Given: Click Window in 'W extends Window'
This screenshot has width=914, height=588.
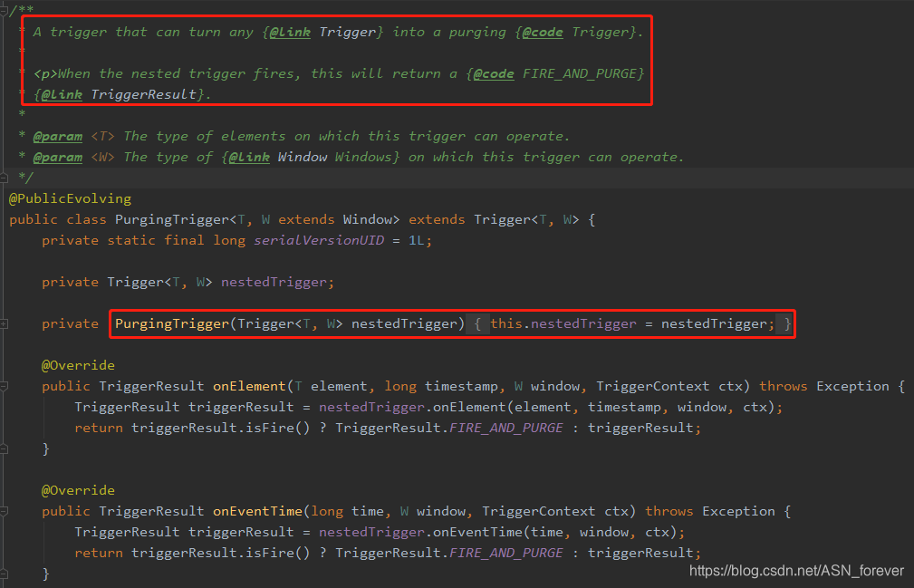Looking at the screenshot, I should pyautogui.click(x=367, y=219).
